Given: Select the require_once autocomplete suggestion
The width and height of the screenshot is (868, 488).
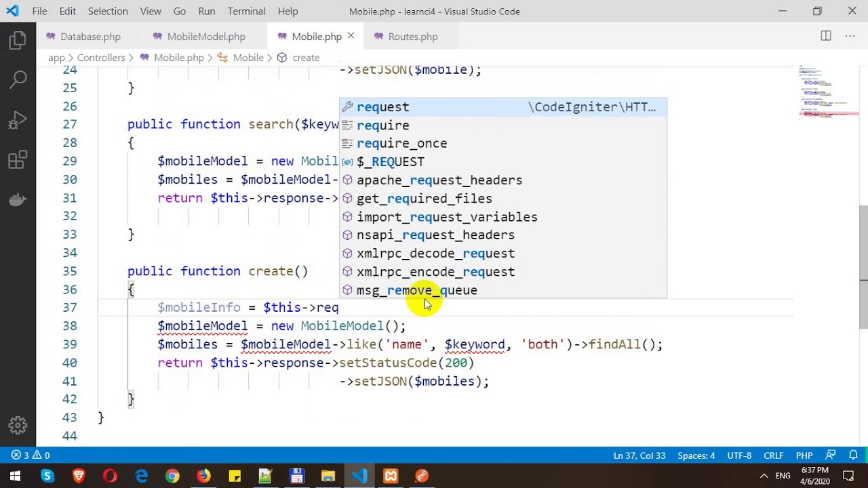Looking at the screenshot, I should coord(502,144).
